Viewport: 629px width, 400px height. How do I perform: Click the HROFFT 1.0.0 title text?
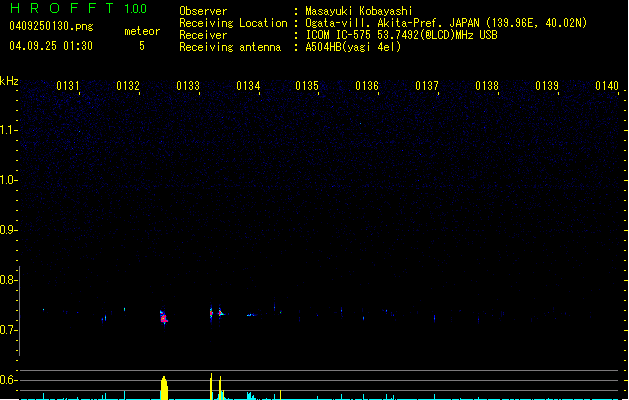pos(79,8)
